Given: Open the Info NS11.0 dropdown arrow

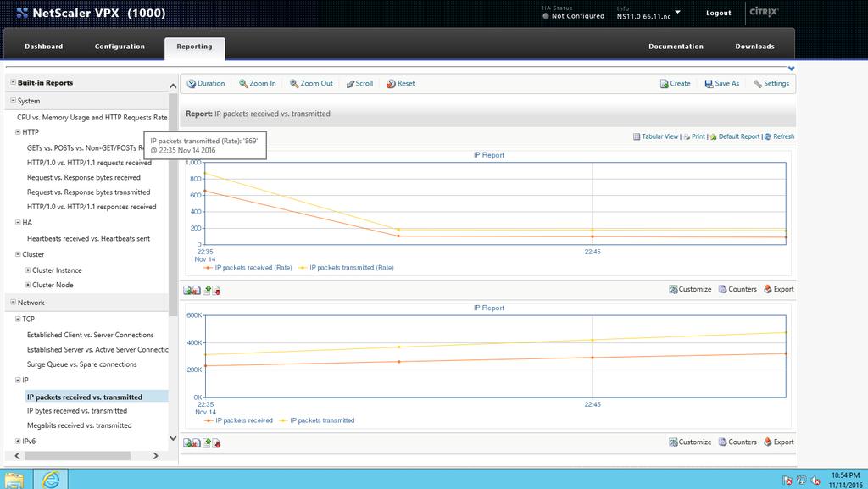Looking at the screenshot, I should click(x=677, y=12).
